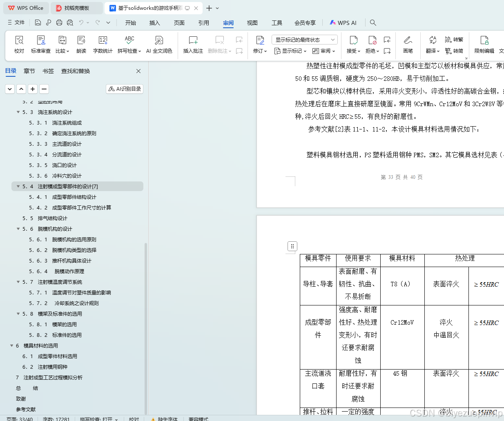Click the search magnifier in the menu bar
The height and width of the screenshot is (421, 504).
click(373, 23)
